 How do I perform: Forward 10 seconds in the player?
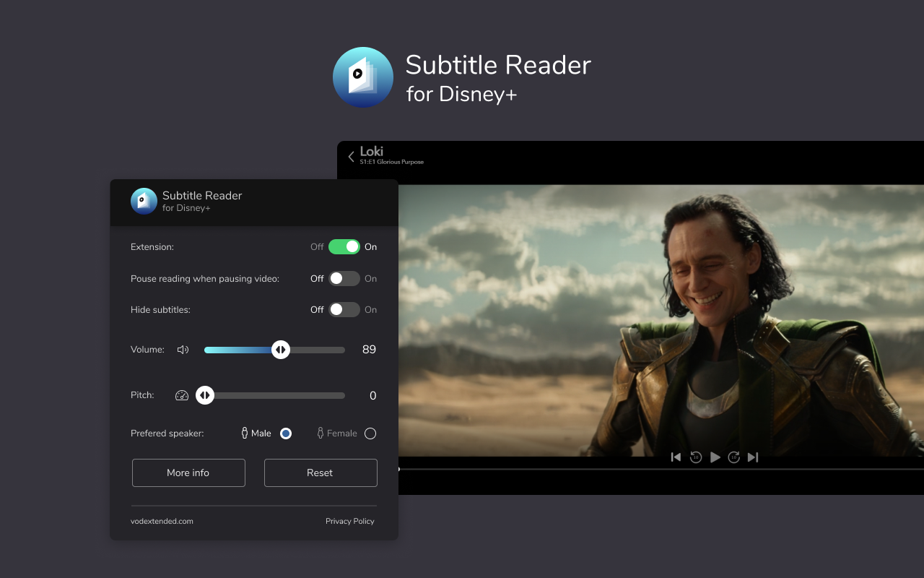[x=734, y=457]
